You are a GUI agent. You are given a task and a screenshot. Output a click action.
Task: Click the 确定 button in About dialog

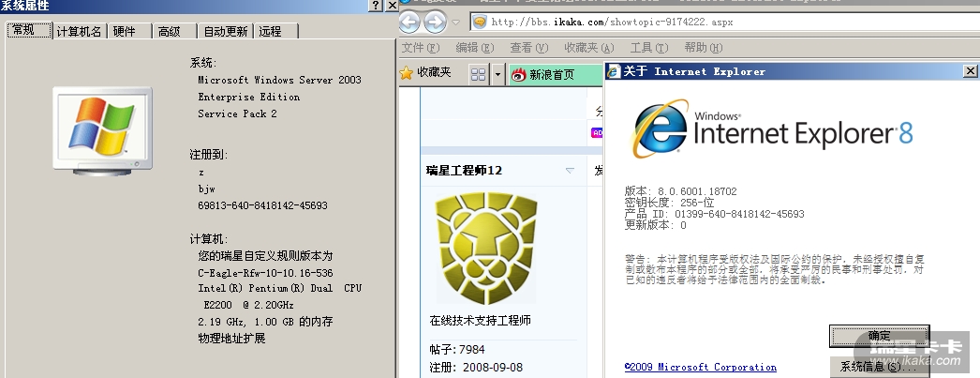(879, 335)
